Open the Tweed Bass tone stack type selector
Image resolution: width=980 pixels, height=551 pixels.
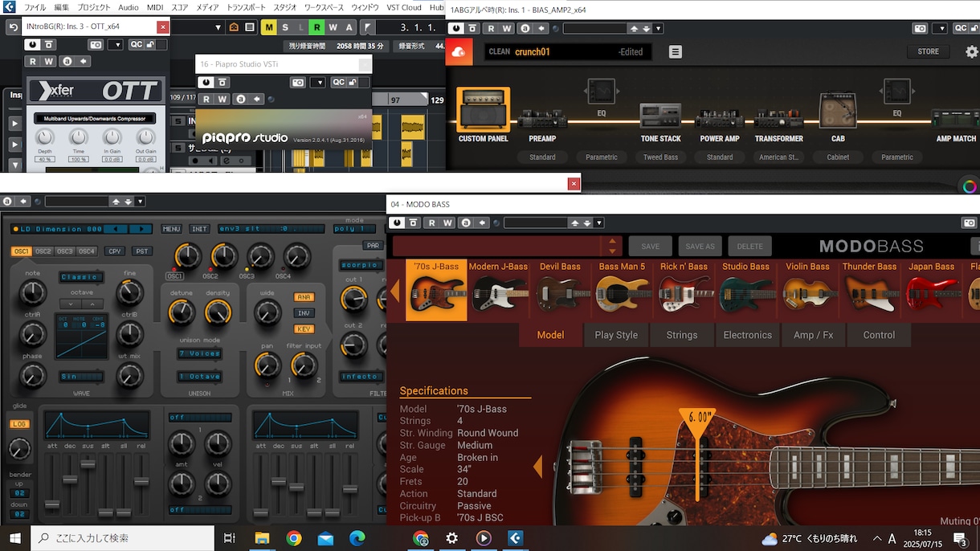pyautogui.click(x=660, y=157)
